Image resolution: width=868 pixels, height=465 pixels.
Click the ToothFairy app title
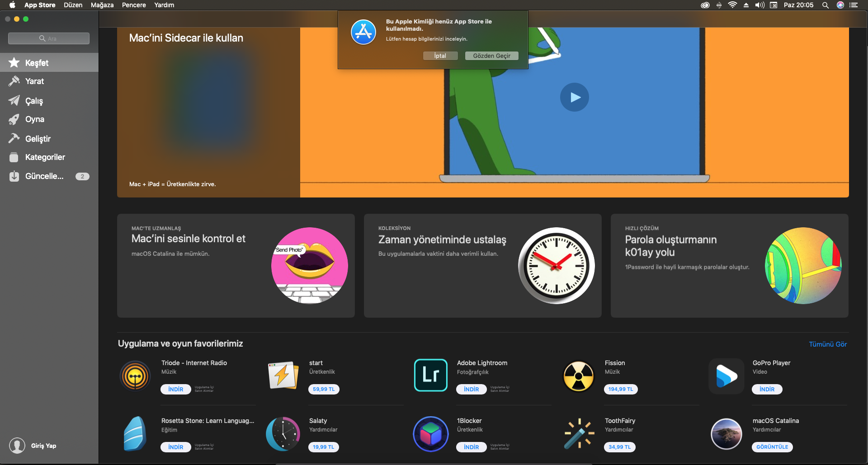[620, 421]
